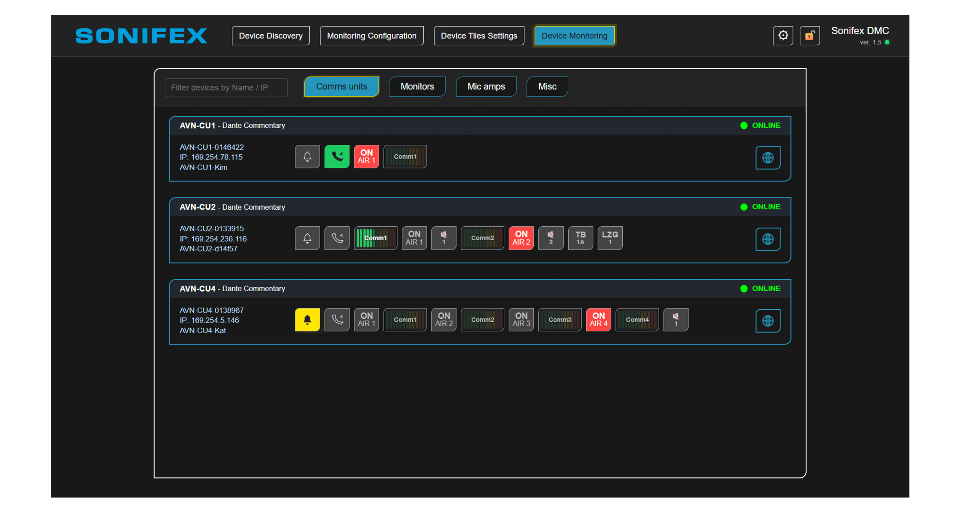Open the Monitoring Configuration page
Image resolution: width=980 pixels, height=519 pixels.
372,36
